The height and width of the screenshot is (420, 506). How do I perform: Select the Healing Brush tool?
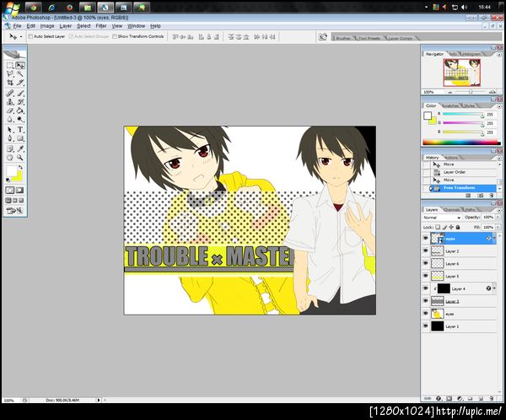click(x=10, y=94)
